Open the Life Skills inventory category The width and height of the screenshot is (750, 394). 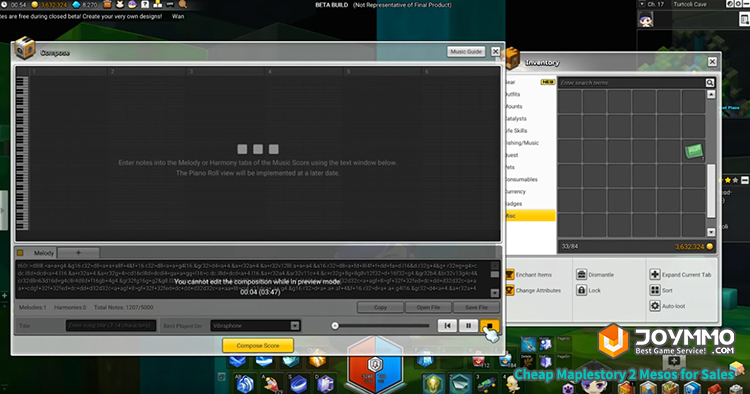pos(530,131)
